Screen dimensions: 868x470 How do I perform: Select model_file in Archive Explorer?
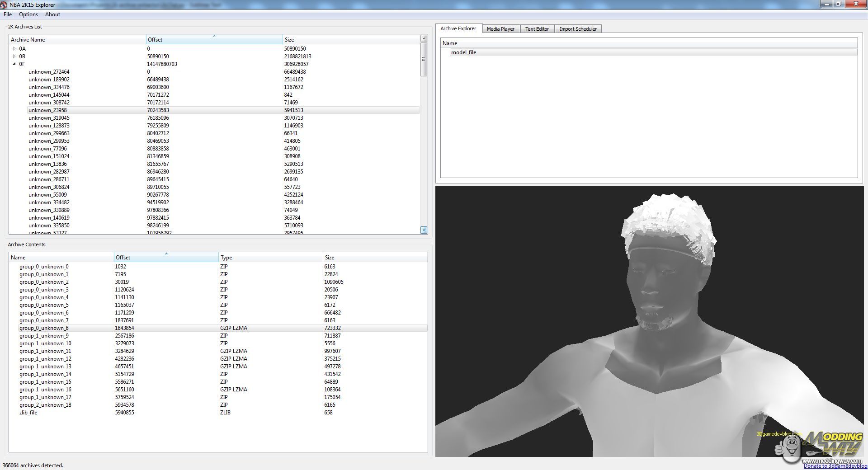pyautogui.click(x=463, y=52)
